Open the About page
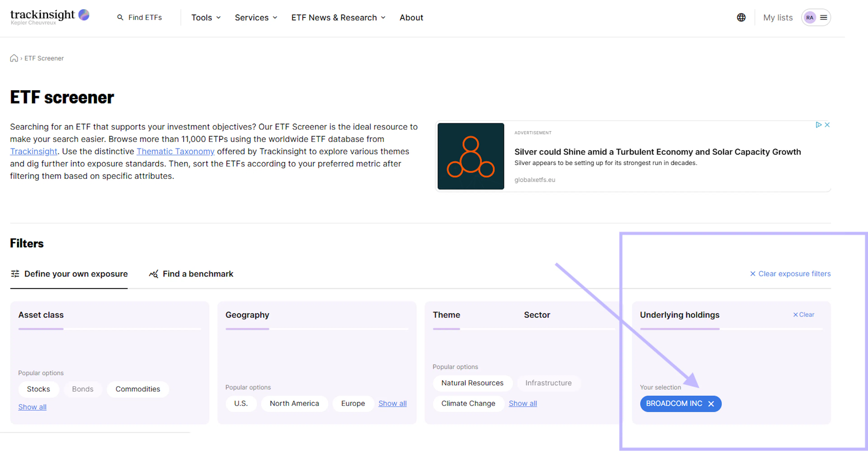Viewport: 868px width, 451px height. pos(411,17)
